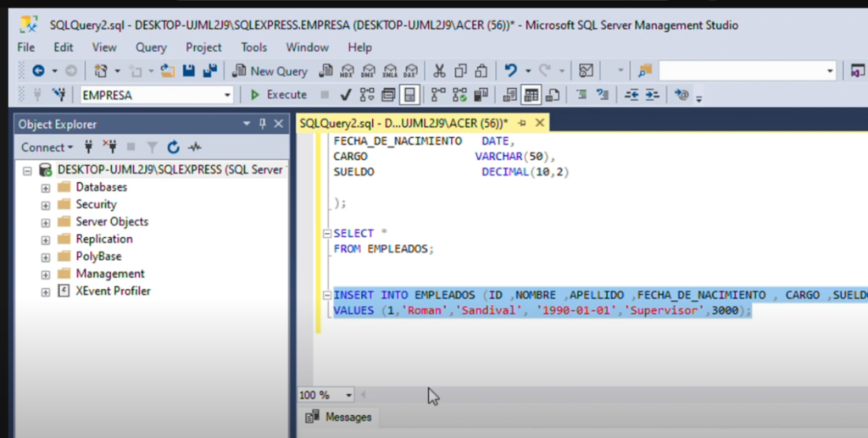Click the Paste icon

coord(481,71)
